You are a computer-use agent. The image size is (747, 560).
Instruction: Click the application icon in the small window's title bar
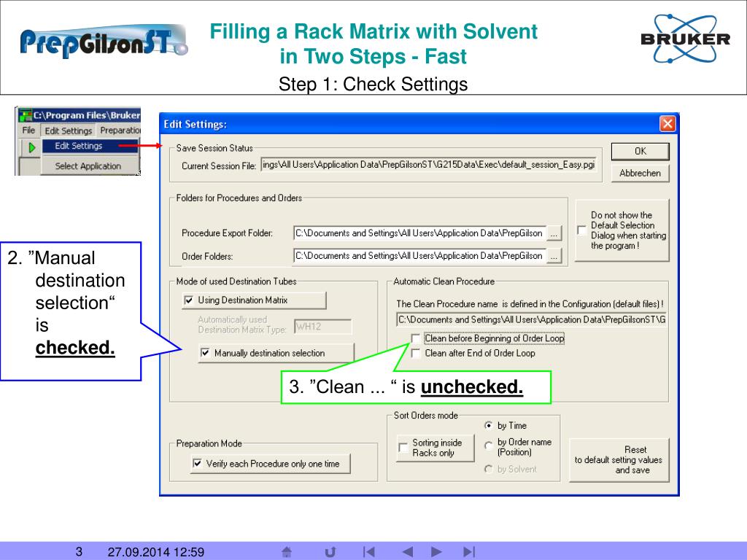(25, 114)
